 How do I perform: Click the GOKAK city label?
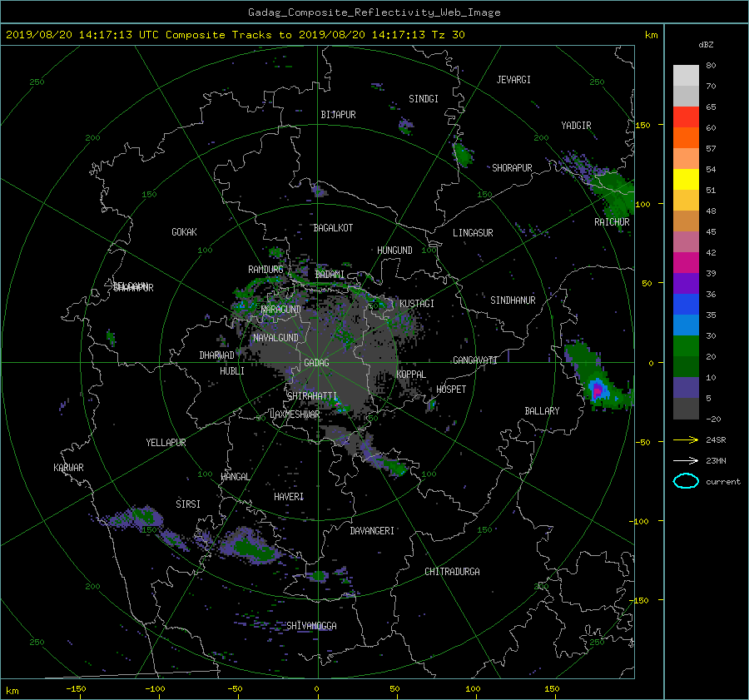coord(185,232)
